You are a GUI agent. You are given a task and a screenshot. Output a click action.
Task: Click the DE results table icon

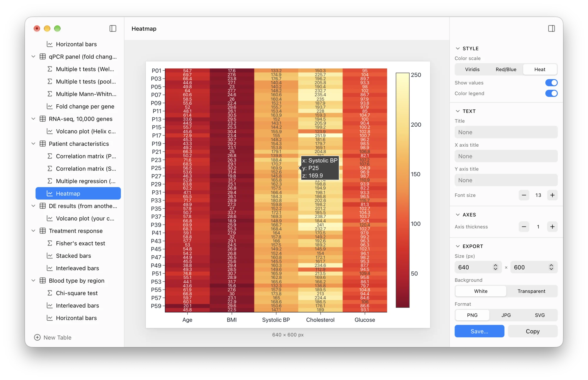pos(43,206)
